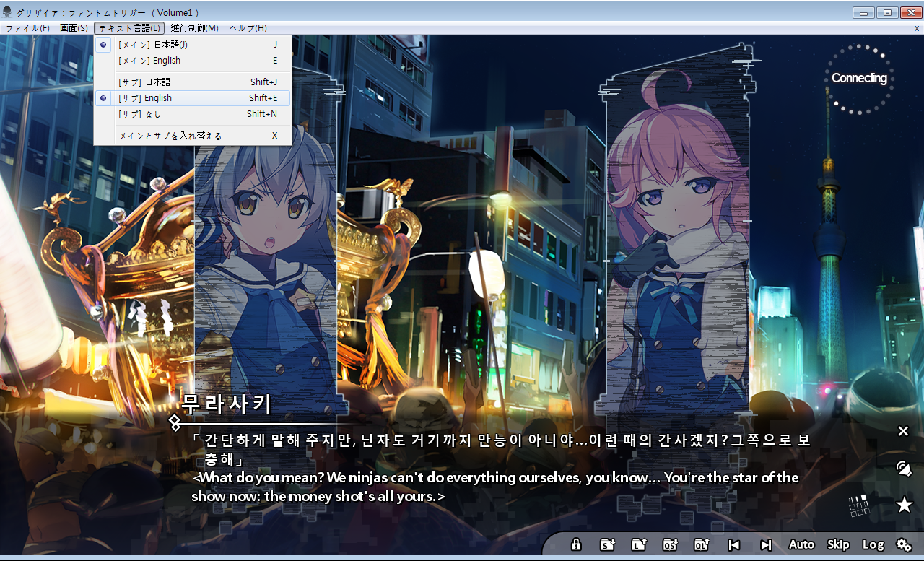Image resolution: width=924 pixels, height=561 pixels.
Task: Open the ヘルプ(H) menu
Action: point(248,28)
